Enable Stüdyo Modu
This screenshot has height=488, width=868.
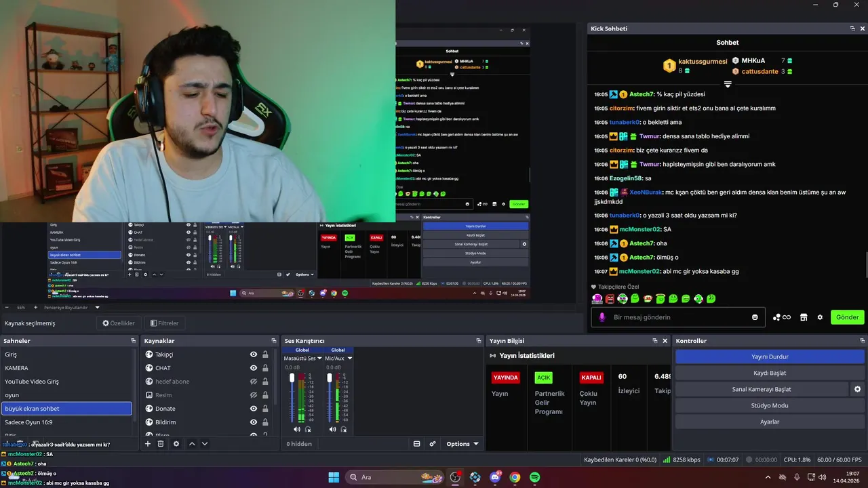(770, 405)
